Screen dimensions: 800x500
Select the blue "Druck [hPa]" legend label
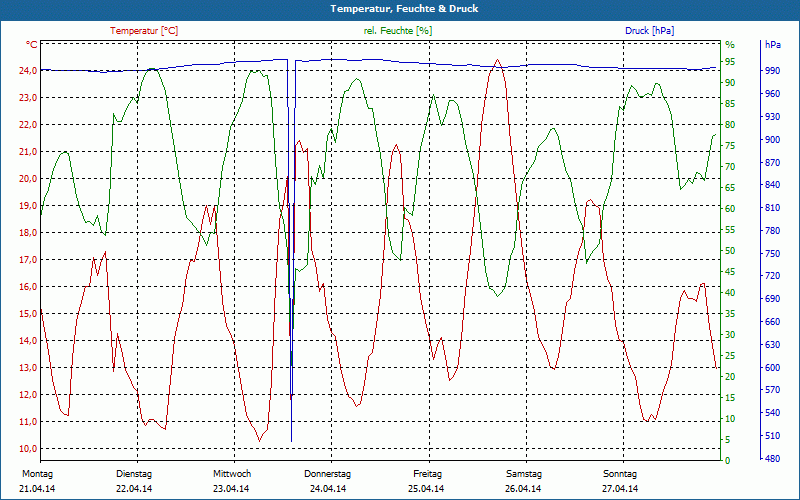(649, 31)
